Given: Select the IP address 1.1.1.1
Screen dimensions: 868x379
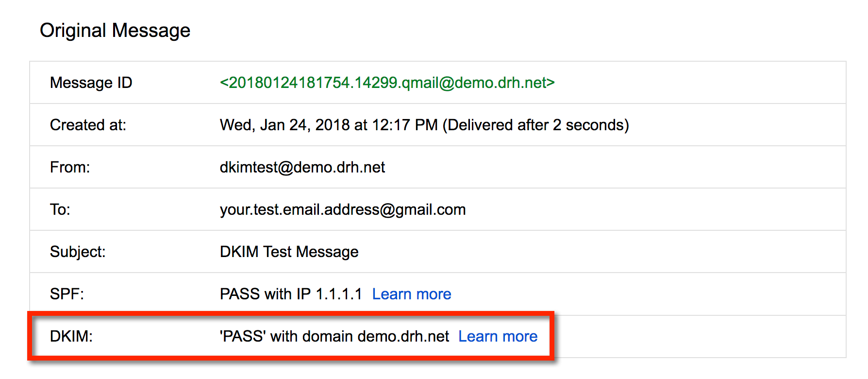Looking at the screenshot, I should pyautogui.click(x=339, y=294).
